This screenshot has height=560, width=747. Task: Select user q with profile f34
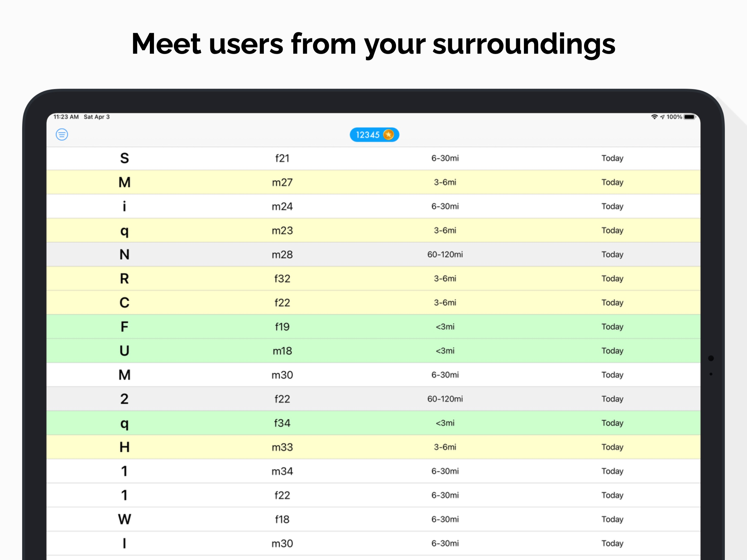282,423
